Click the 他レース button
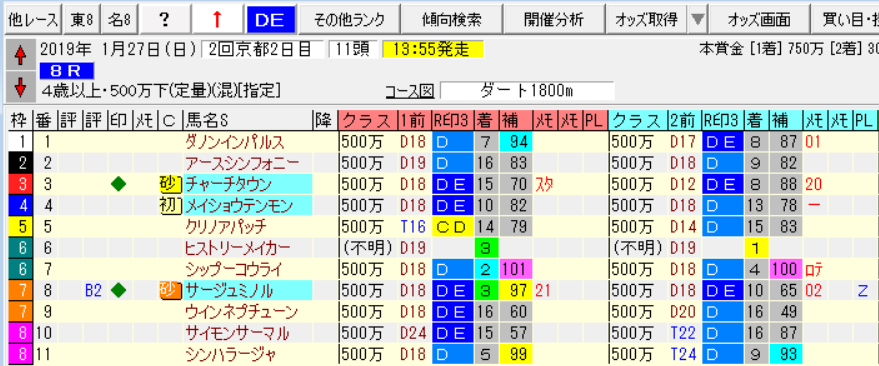Image resolution: width=879 pixels, height=366 pixels. pos(33,19)
